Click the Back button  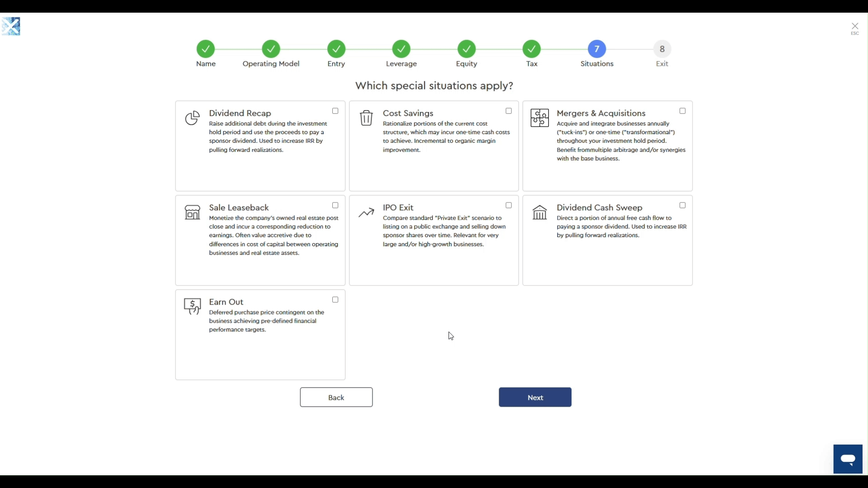tap(336, 397)
